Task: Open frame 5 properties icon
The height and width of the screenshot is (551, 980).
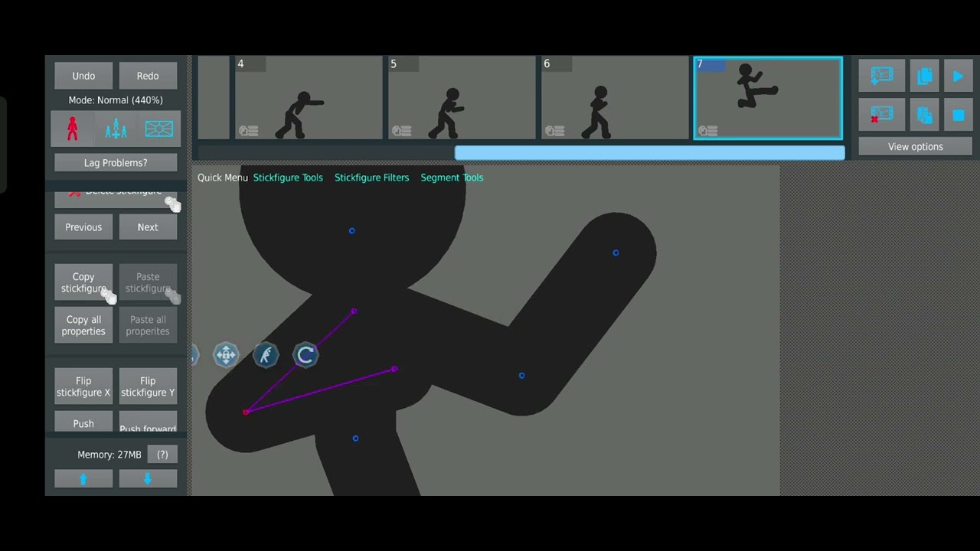Action: [x=401, y=131]
